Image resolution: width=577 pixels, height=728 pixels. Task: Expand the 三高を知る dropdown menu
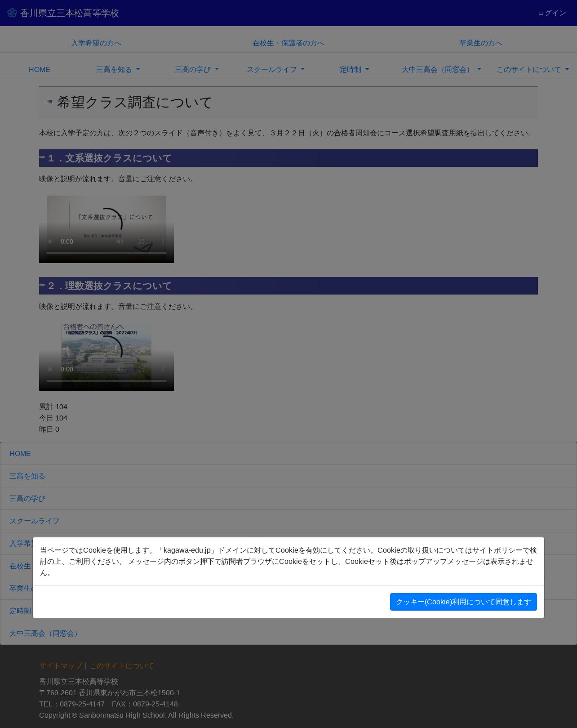(118, 70)
